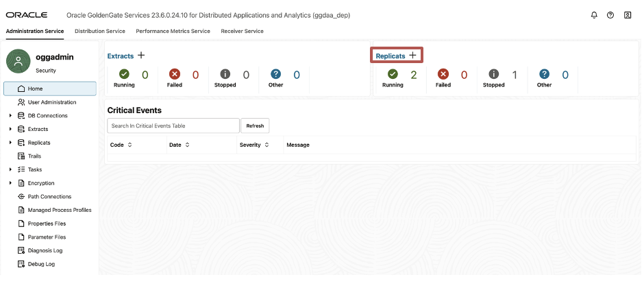Click the Critical Events heading
This screenshot has width=644, height=299.
134,110
